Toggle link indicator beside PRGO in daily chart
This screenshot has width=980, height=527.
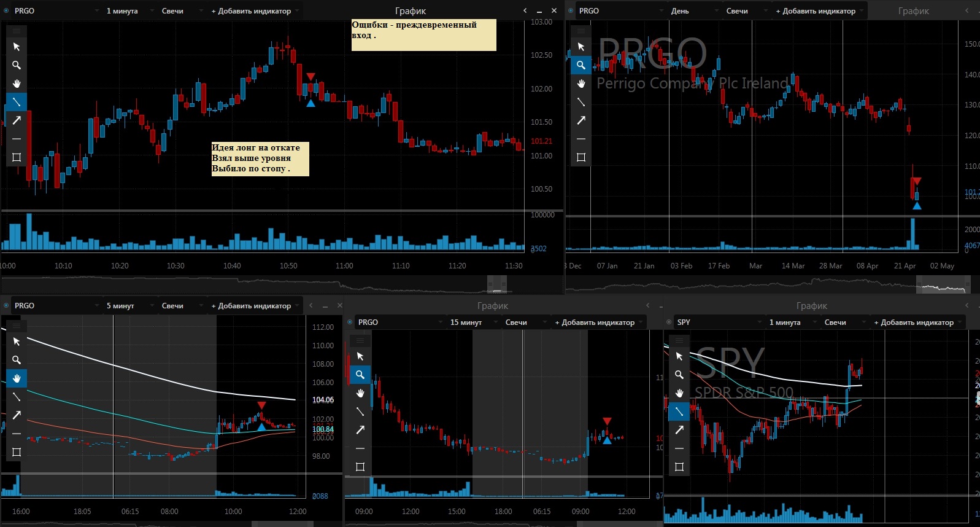click(571, 11)
